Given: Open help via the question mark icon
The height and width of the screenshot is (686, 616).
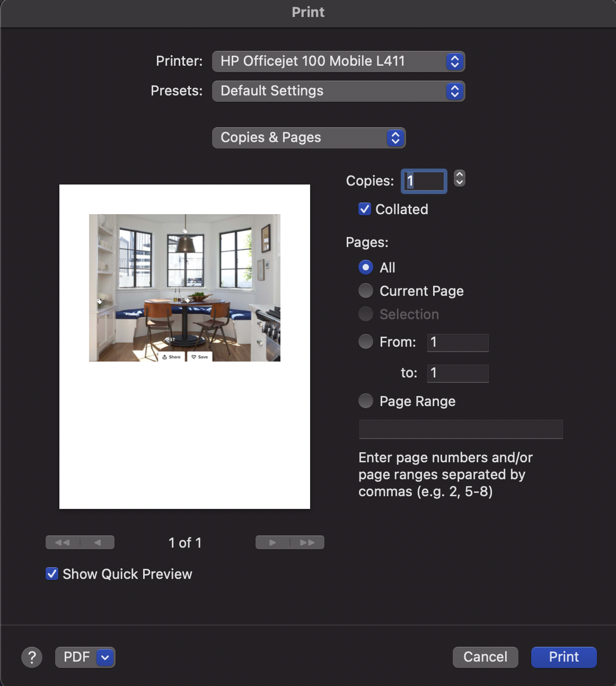Looking at the screenshot, I should tap(32, 657).
